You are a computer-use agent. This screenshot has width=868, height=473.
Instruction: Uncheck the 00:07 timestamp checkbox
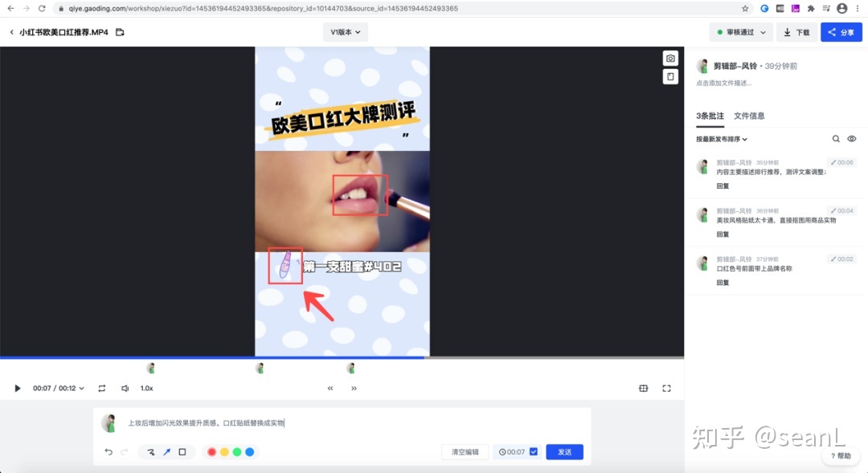point(532,451)
